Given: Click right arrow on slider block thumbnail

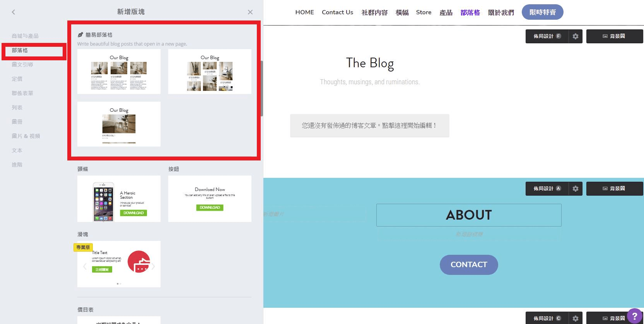Looking at the screenshot, I should tap(153, 266).
